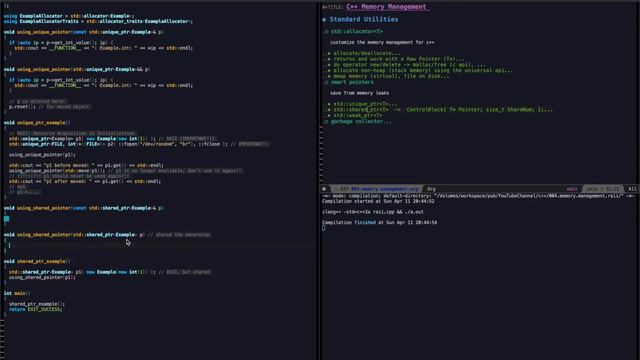Click 'Compilation started at Sun Apr 11' line
The height and width of the screenshot is (360, 640).
(378, 201)
